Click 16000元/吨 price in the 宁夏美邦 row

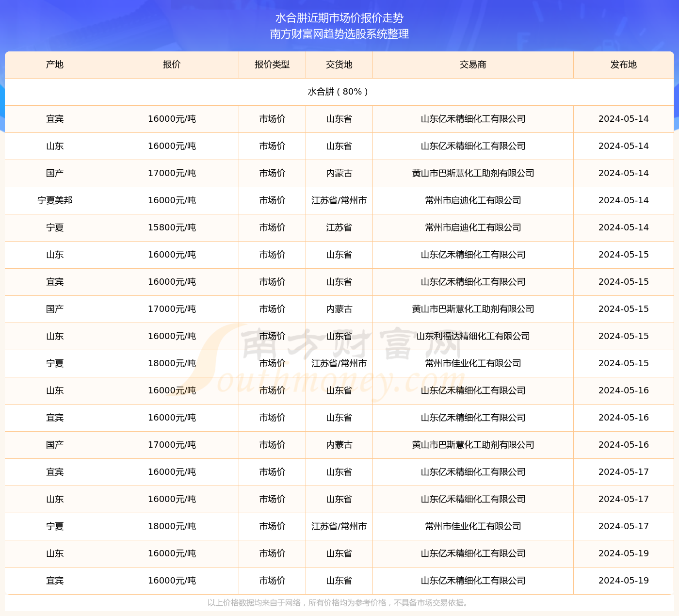[172, 200]
